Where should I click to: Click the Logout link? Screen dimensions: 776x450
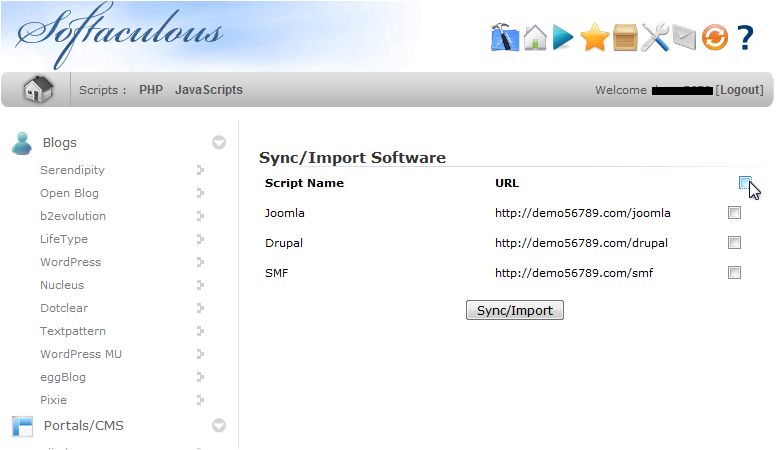click(739, 90)
